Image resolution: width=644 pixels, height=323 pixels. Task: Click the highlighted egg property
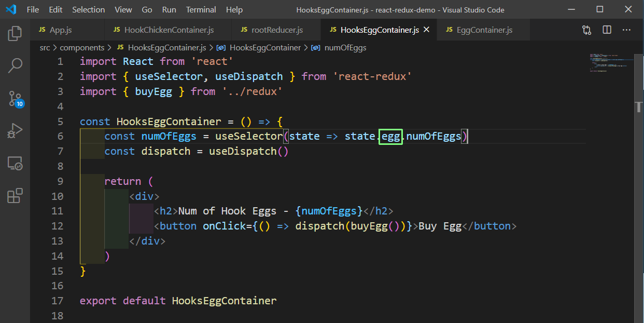[391, 137]
